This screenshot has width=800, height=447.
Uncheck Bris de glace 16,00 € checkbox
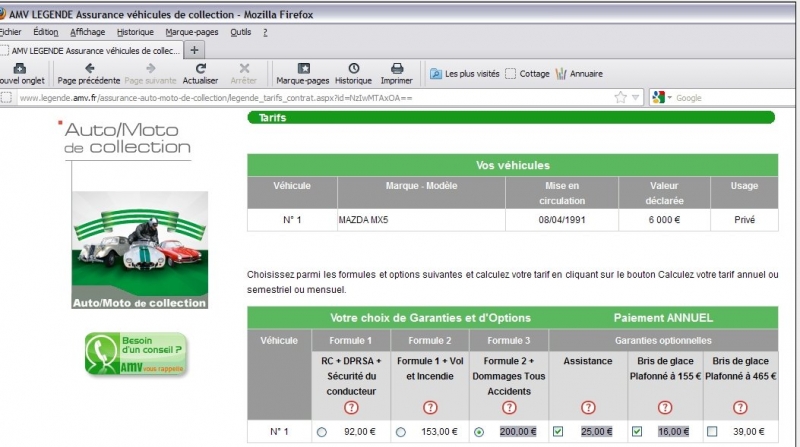click(637, 432)
